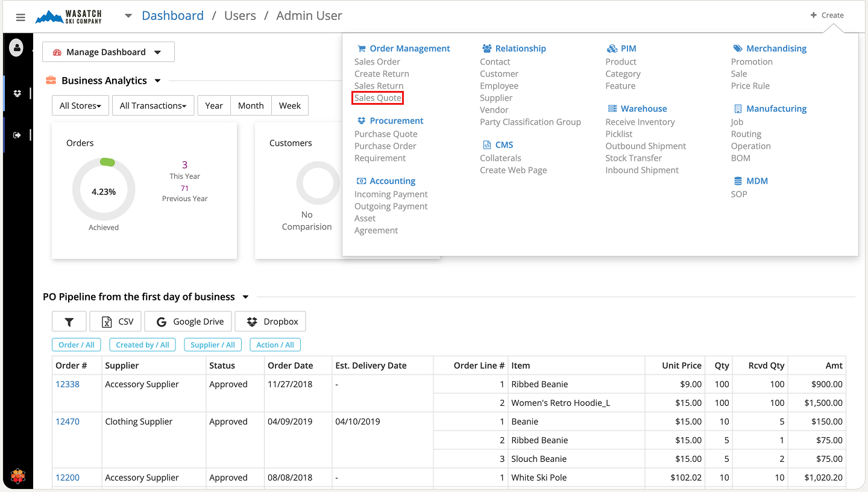Export PO Pipeline as CSV
This screenshot has width=868, height=492.
coord(116,322)
